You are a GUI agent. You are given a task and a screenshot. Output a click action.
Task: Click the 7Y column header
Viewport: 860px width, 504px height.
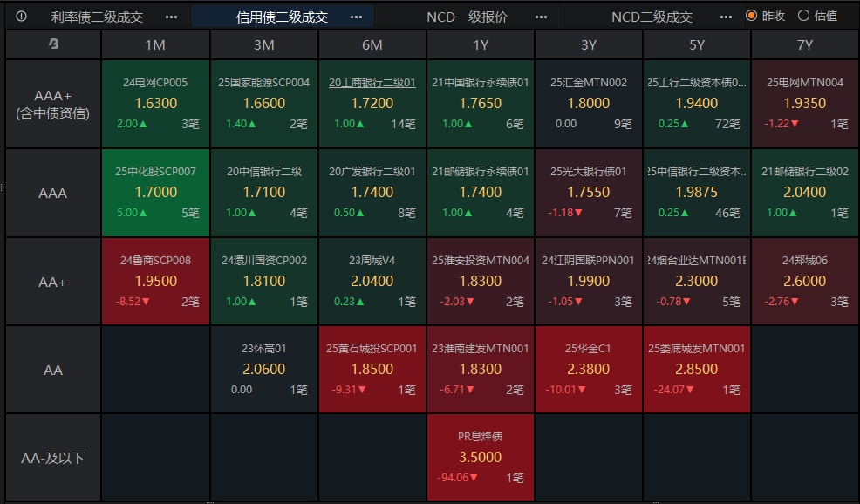click(804, 44)
